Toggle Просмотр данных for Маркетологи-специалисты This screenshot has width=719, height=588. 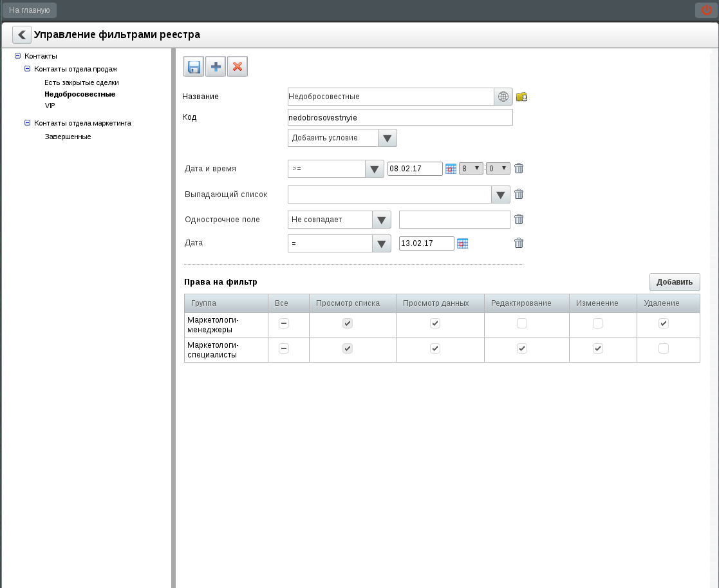click(x=435, y=348)
